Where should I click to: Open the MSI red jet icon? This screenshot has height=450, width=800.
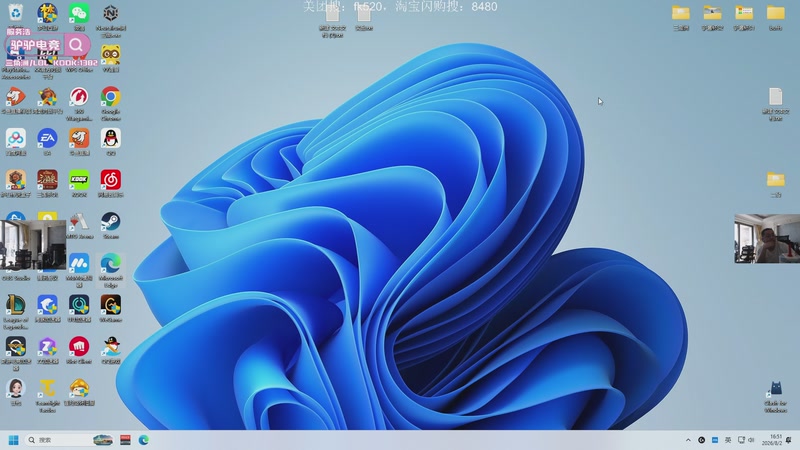79,221
